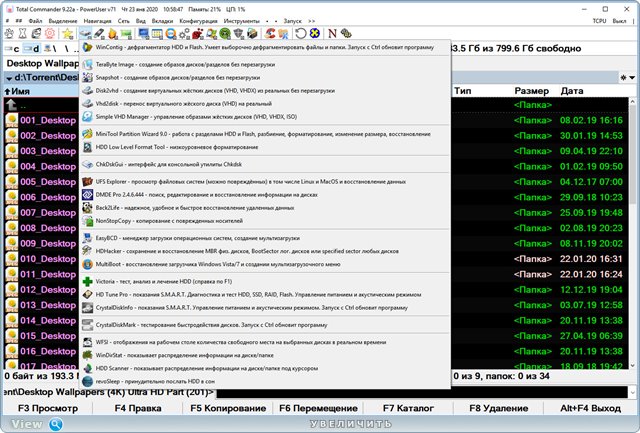Launch ChkDskGui from the menu
Screen dimensions: 640x433
click(x=265, y=164)
